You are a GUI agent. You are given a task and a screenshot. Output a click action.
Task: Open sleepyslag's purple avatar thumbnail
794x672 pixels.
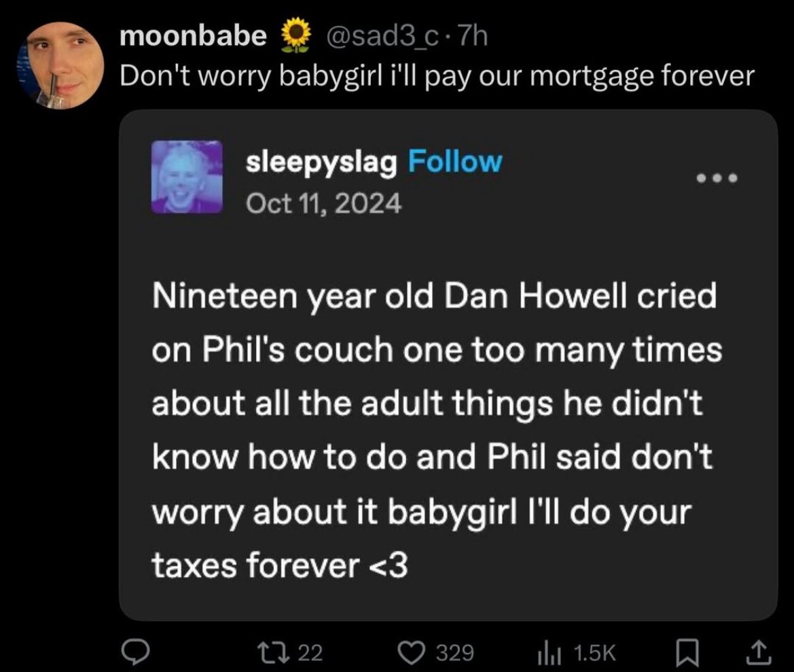(187, 177)
